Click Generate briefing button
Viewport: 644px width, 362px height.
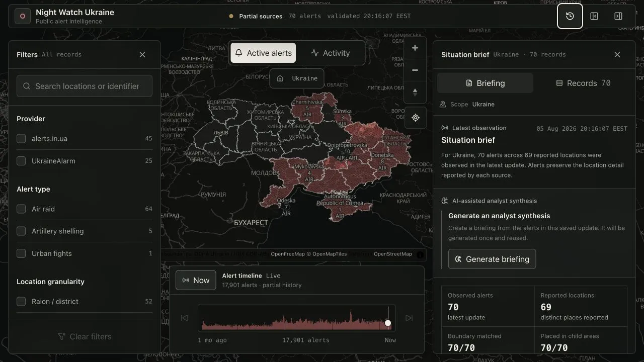492,259
